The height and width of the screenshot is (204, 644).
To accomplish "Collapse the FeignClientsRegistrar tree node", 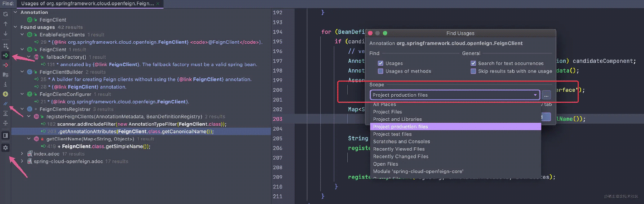I will click(22, 109).
